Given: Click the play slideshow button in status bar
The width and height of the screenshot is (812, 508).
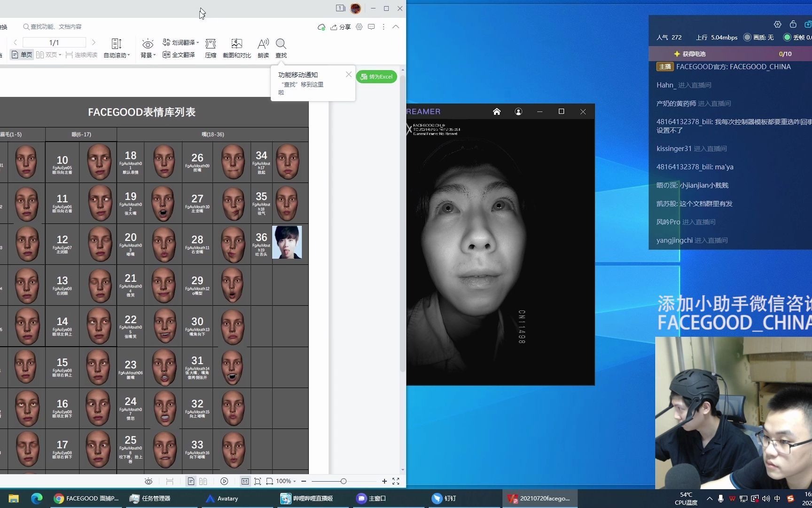Looking at the screenshot, I should [224, 481].
